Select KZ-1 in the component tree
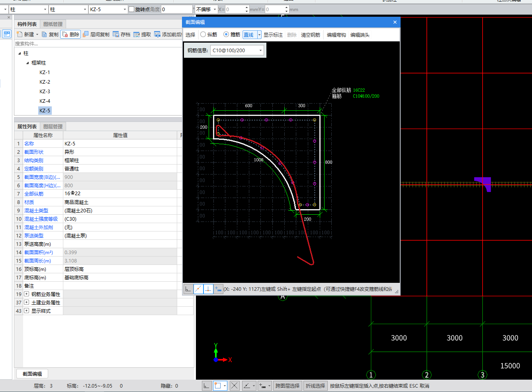 click(x=45, y=73)
